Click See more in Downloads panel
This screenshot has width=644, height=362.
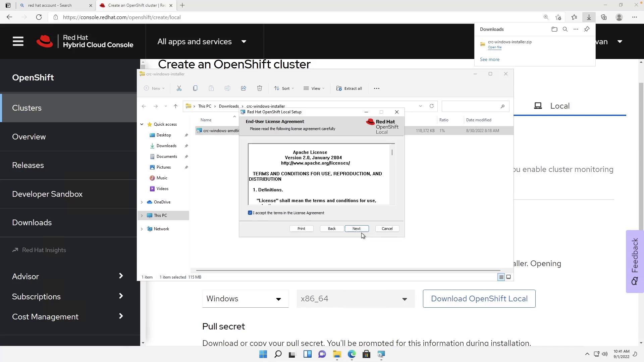pyautogui.click(x=489, y=59)
